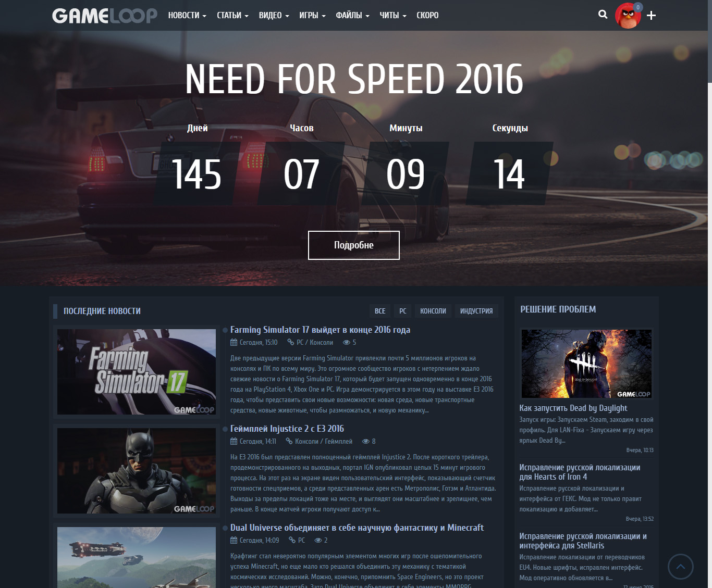Open Hearts of Iron 4 localization fix article
Image resolution: width=712 pixels, height=588 pixels.
click(x=580, y=472)
